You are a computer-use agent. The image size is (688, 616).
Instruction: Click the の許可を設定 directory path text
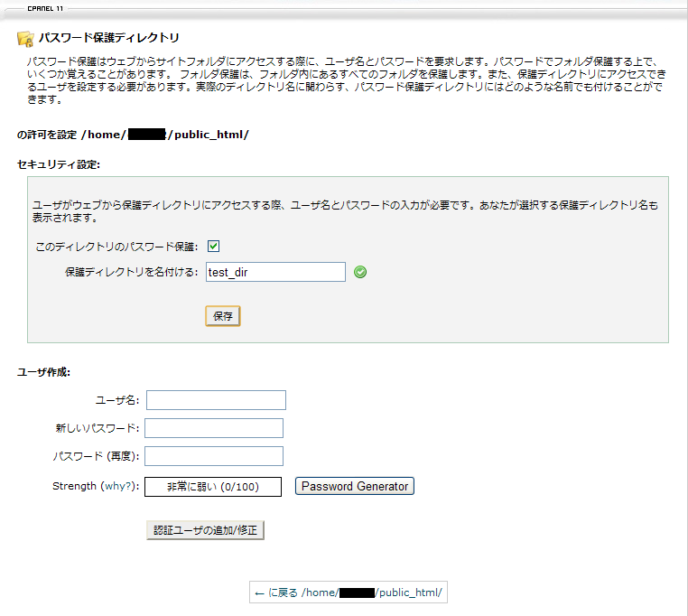(x=132, y=135)
